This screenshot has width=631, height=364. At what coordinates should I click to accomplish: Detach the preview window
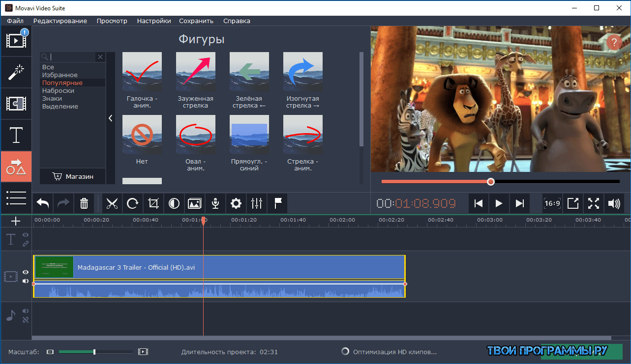click(x=573, y=203)
